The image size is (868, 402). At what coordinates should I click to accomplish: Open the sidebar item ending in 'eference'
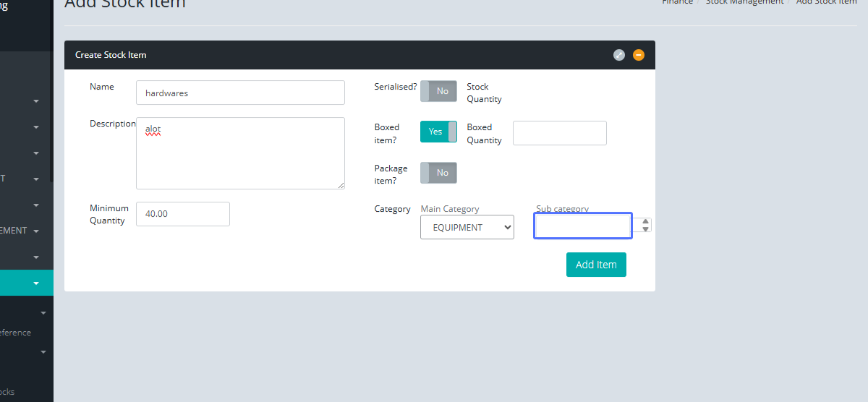(x=14, y=333)
